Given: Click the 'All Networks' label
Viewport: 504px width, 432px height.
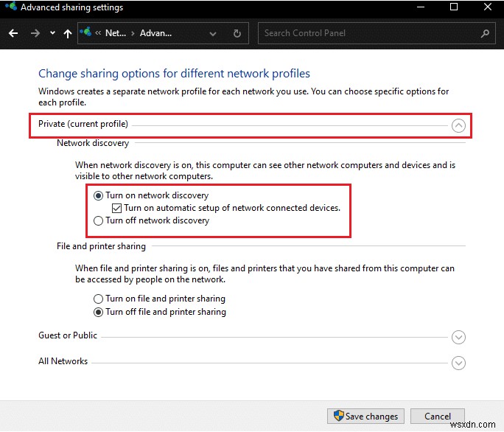Looking at the screenshot, I should tap(63, 361).
